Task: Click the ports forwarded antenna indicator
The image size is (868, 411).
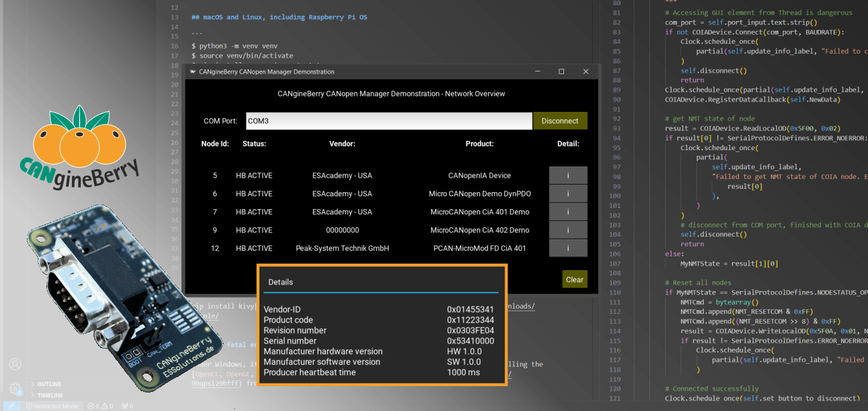Action: click(127, 406)
